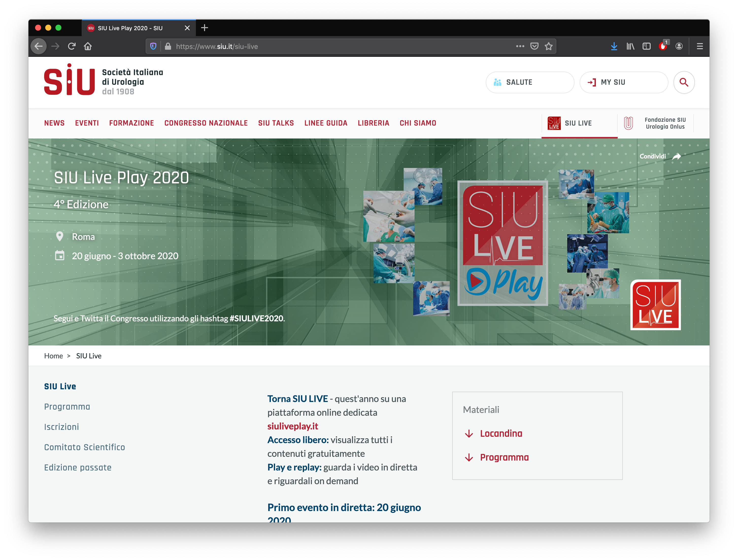738x560 pixels.
Task: Open the SALUTE button
Action: [530, 82]
